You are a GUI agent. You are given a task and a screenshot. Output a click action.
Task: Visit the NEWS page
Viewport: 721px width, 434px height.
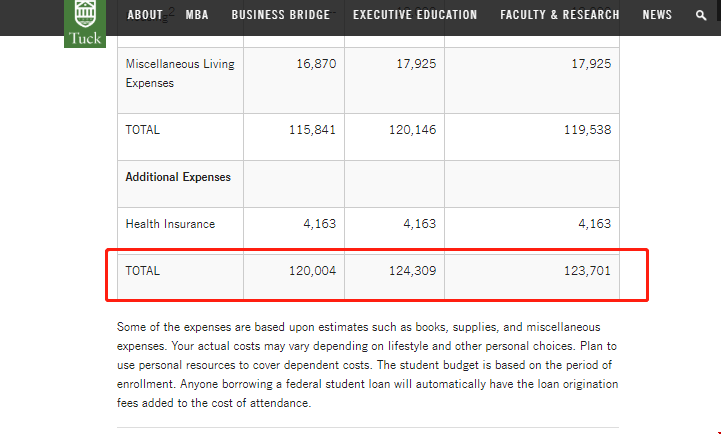[657, 15]
